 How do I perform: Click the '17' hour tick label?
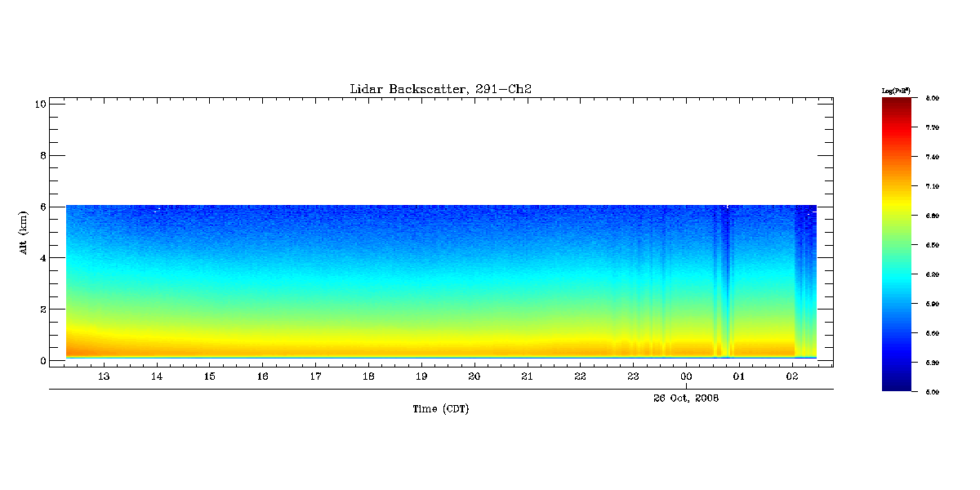tap(315, 376)
